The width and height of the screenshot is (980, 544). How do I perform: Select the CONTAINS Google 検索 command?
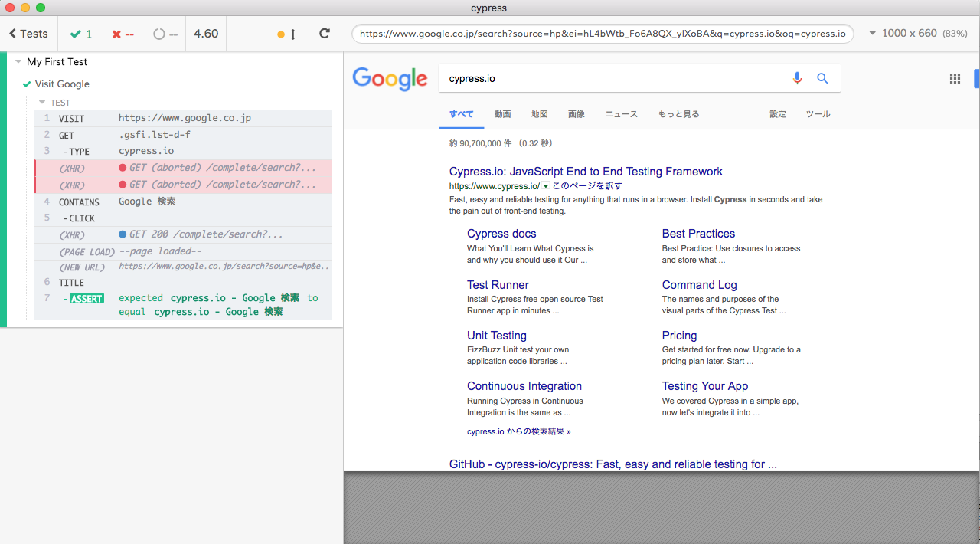(183, 202)
